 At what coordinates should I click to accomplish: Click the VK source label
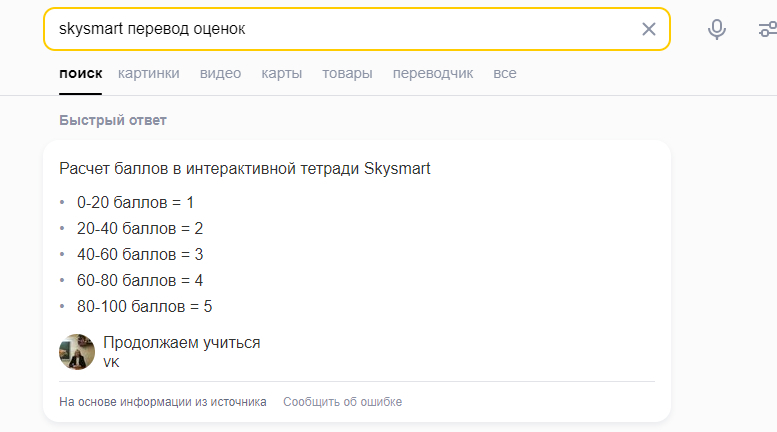click(111, 363)
